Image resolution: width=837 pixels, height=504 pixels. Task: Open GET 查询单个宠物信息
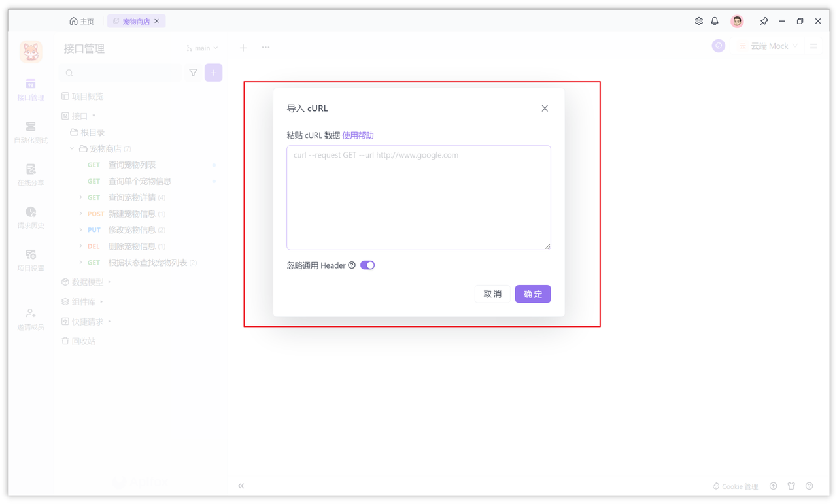(x=141, y=181)
